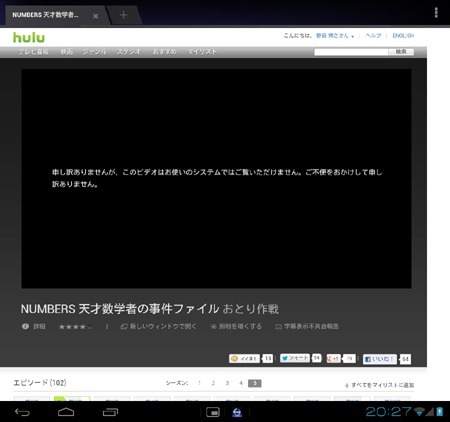Open video in new window (新しいウィンドウで開く)
450x422 pixels.
pyautogui.click(x=159, y=326)
